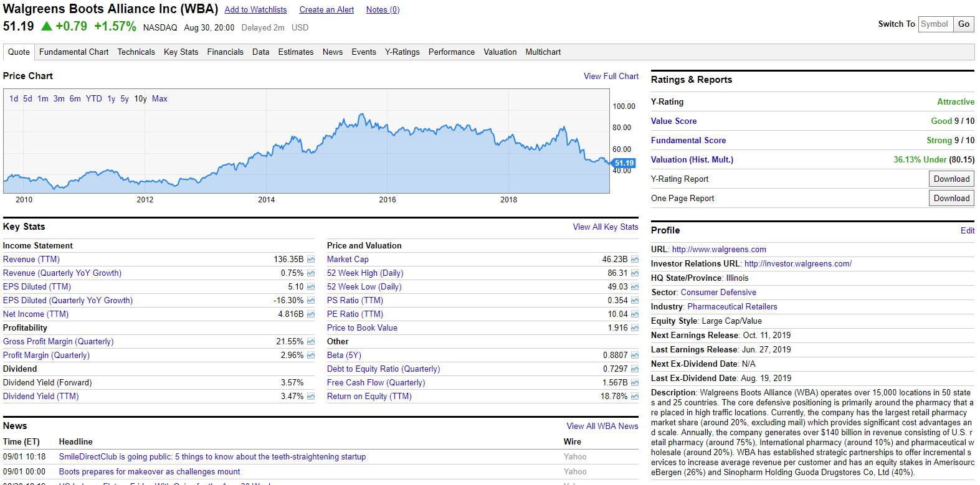
Task: Open chart icon for Profit Margin (Quarterly)
Action: (x=311, y=356)
